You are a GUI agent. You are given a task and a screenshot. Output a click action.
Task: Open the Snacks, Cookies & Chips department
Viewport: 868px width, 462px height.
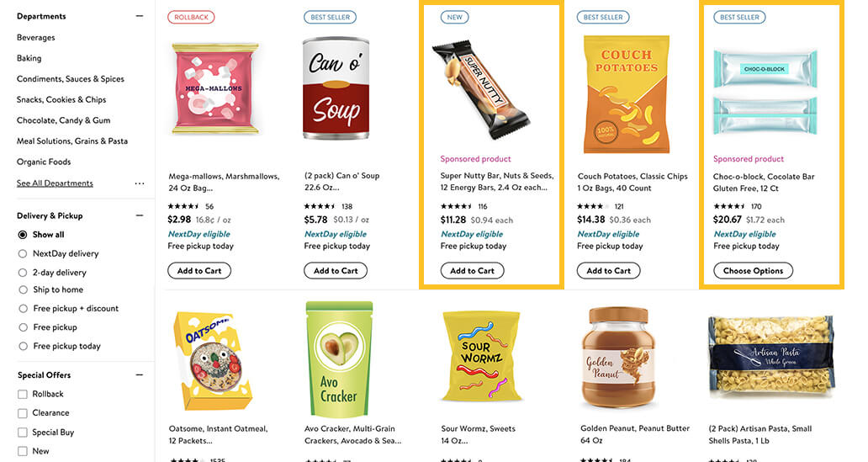click(x=61, y=99)
